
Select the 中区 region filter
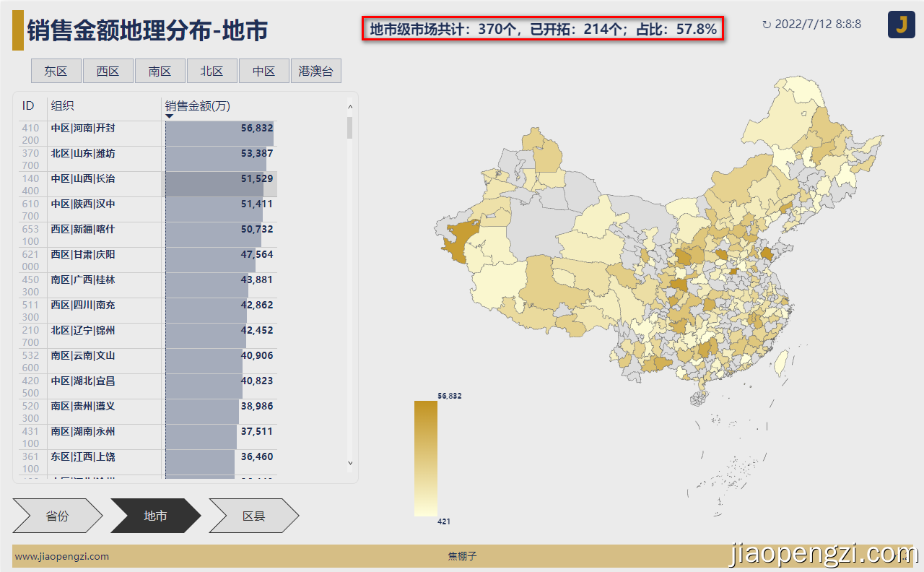pos(263,71)
